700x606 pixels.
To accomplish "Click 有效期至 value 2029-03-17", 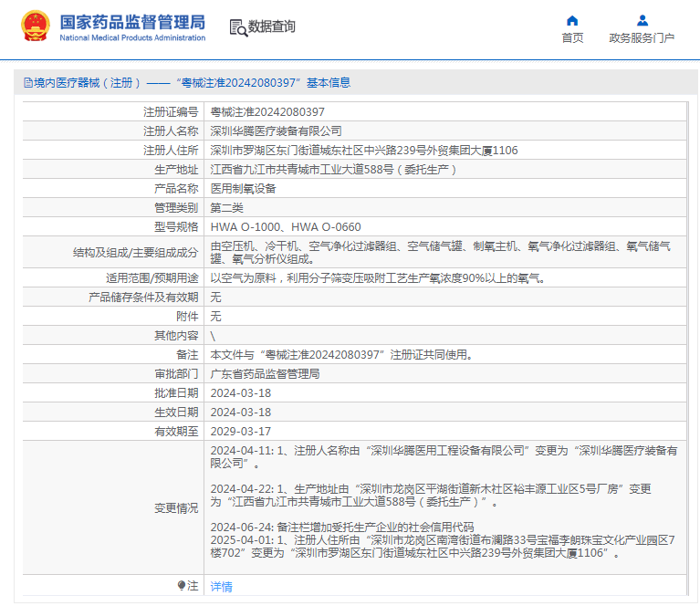I will 241,432.
